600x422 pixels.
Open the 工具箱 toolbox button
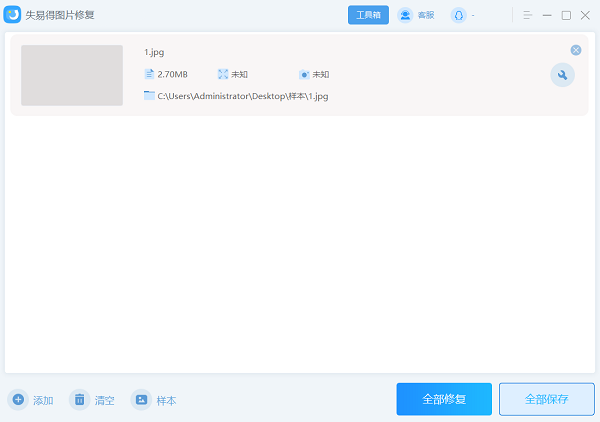point(368,15)
